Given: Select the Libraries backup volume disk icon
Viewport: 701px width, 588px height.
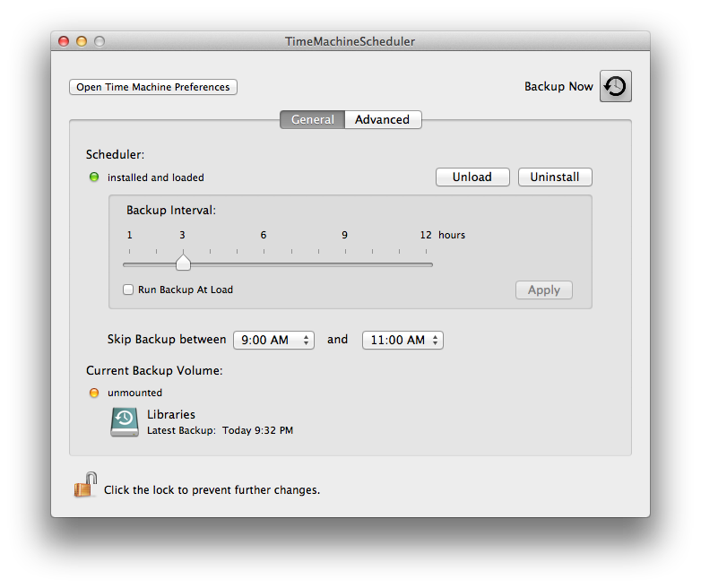Looking at the screenshot, I should click(x=125, y=421).
